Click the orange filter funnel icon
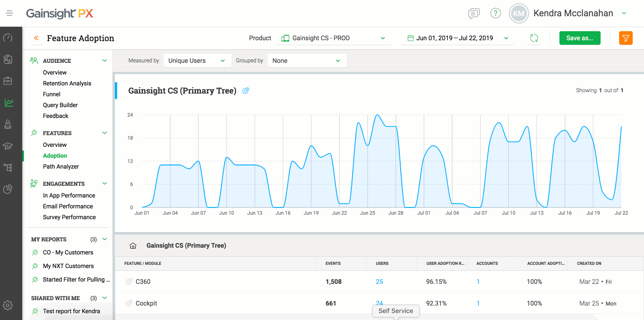Screen dimensions: 644x320 coord(625,38)
